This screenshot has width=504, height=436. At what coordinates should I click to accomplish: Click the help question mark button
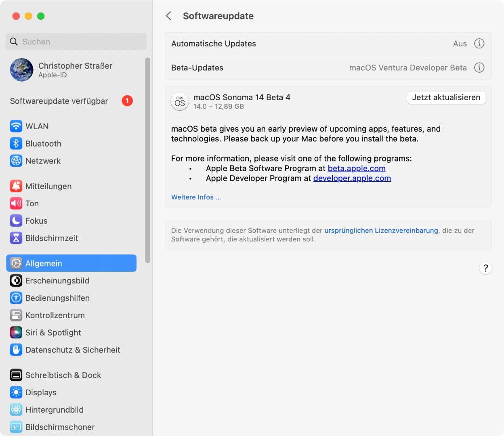pos(485,268)
